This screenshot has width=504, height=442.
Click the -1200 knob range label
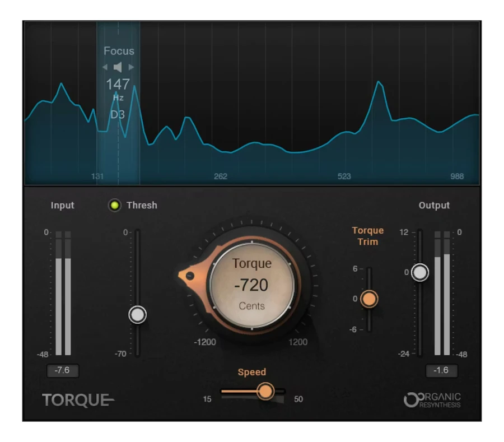tap(205, 342)
